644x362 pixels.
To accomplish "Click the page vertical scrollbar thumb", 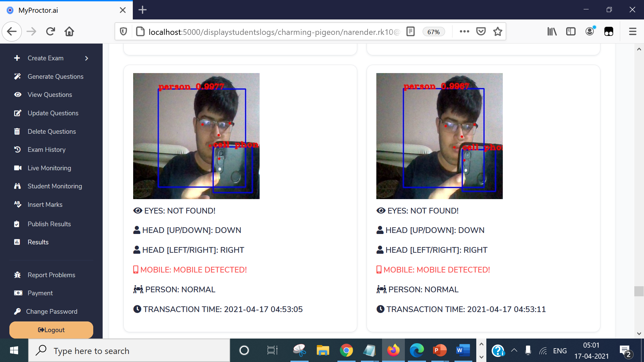I will (x=639, y=291).
